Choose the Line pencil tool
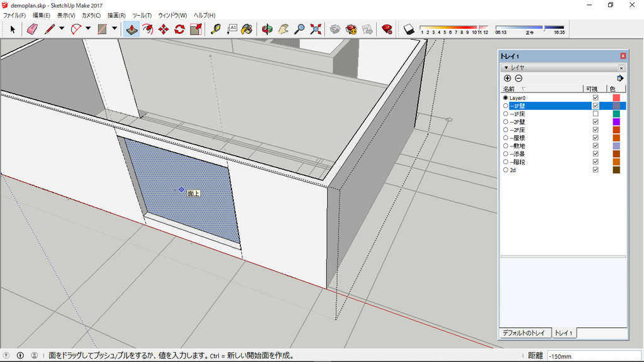Image resolution: width=644 pixels, height=362 pixels. (50, 29)
